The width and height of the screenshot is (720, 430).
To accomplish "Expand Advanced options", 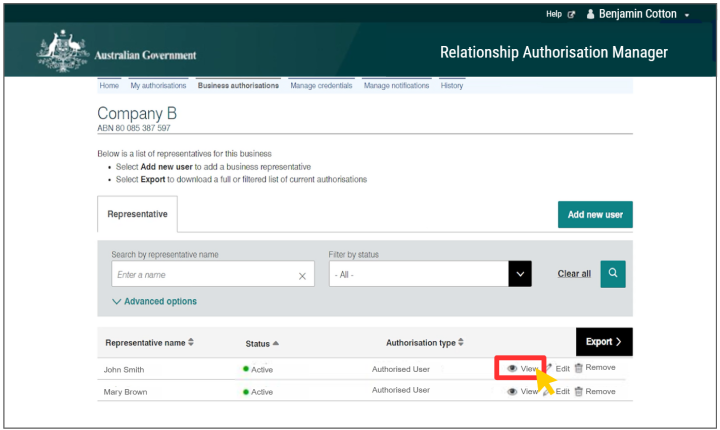I will tap(155, 301).
